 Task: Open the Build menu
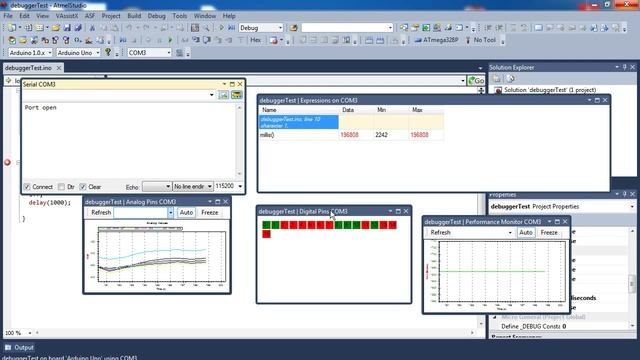[134, 16]
